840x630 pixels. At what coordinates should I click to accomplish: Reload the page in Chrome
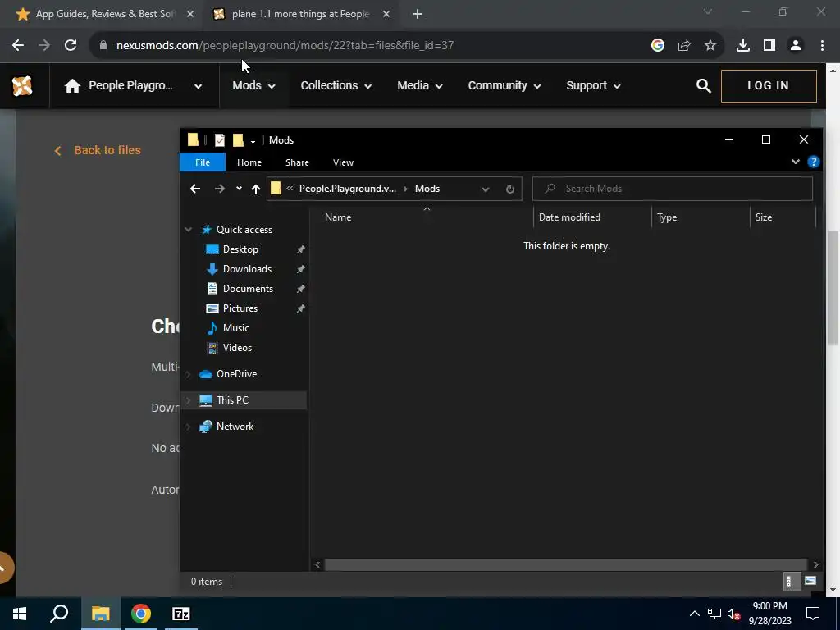tap(71, 45)
